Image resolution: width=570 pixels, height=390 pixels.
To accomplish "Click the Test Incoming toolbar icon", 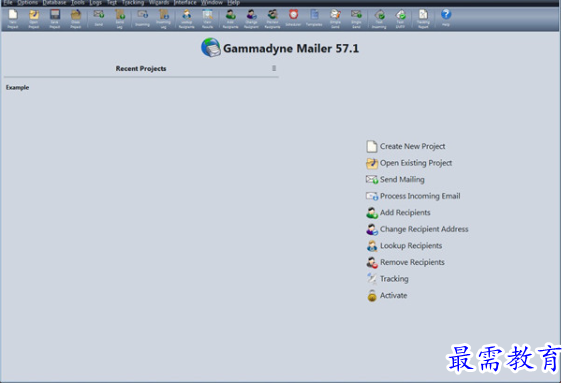I will coord(379,18).
